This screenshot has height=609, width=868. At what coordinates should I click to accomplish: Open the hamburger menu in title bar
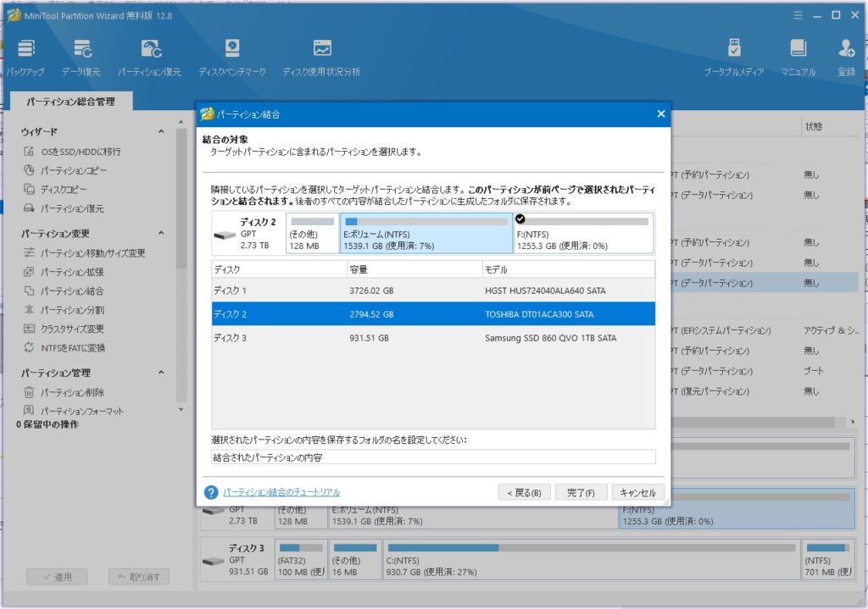[798, 15]
